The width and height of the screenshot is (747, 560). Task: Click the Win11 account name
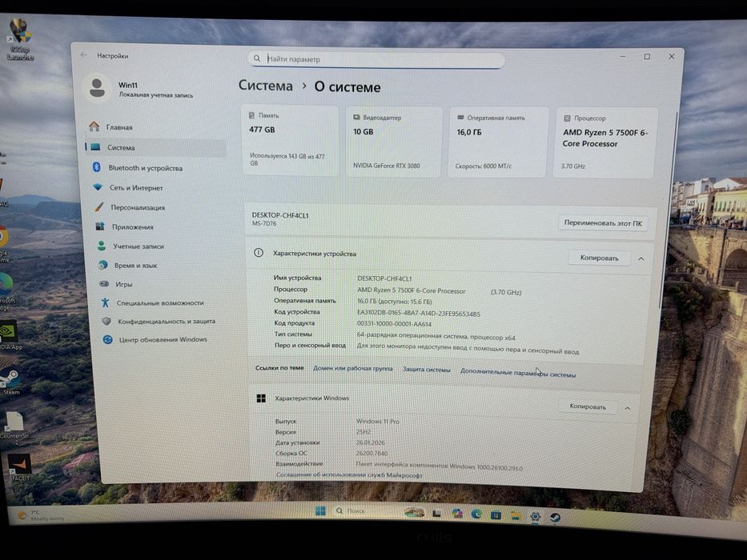pyautogui.click(x=127, y=85)
